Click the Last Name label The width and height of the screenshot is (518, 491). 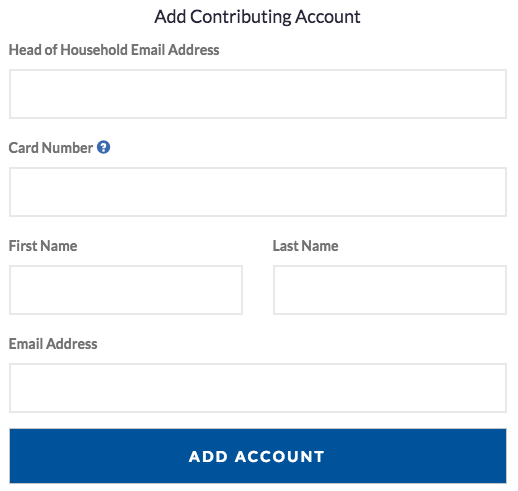[306, 246]
